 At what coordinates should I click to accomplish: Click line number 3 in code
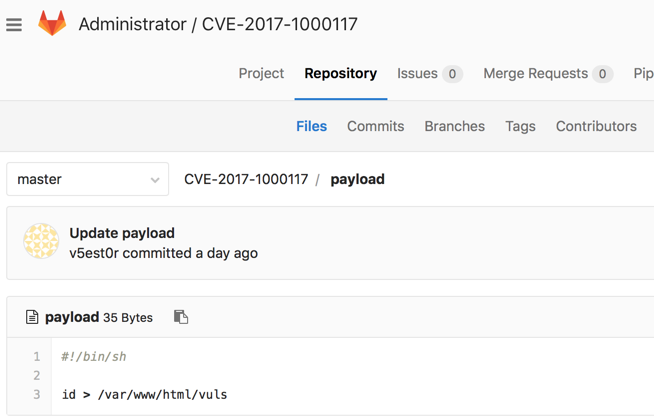[37, 394]
